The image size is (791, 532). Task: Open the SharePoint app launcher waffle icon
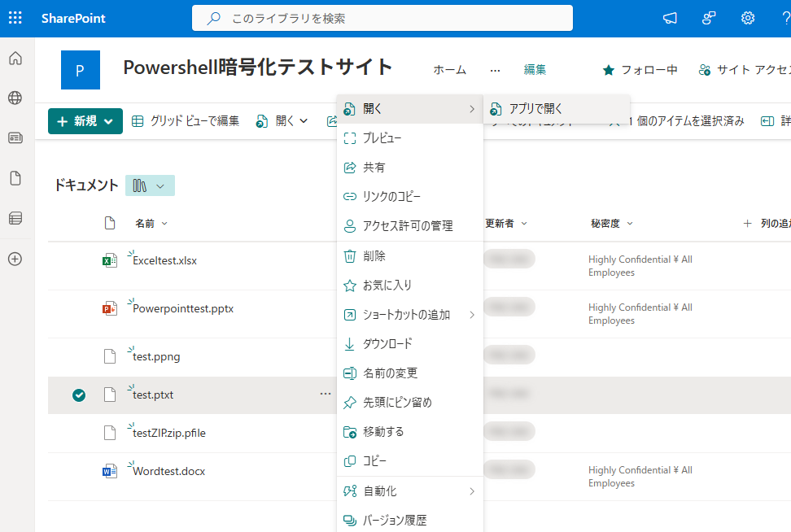point(15,18)
